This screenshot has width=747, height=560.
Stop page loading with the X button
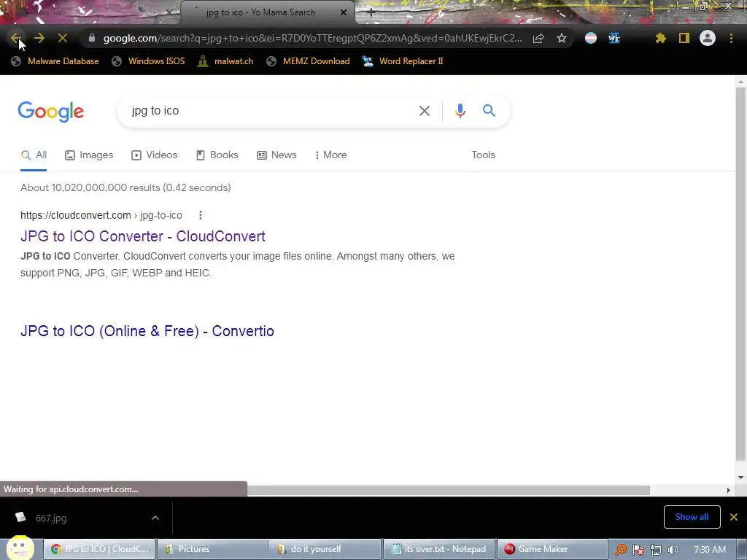click(x=63, y=38)
